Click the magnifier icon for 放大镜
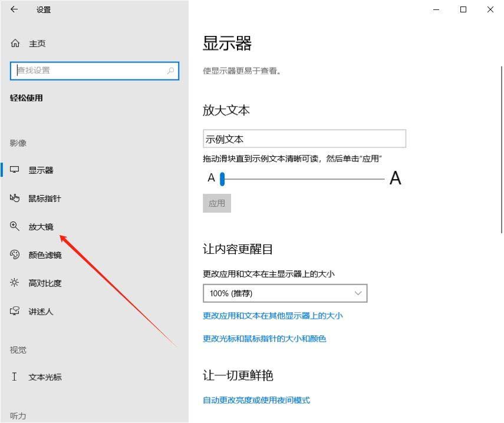The image size is (504, 423). (x=15, y=226)
